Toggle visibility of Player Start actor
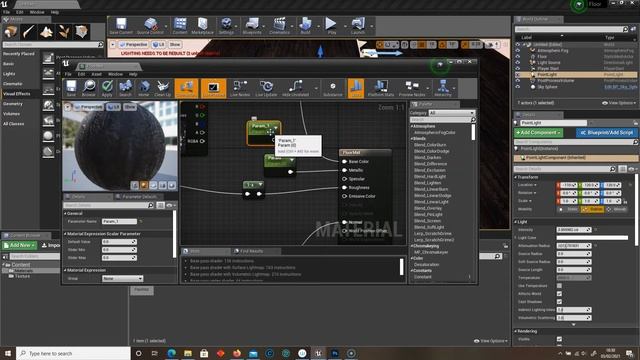 (x=518, y=69)
